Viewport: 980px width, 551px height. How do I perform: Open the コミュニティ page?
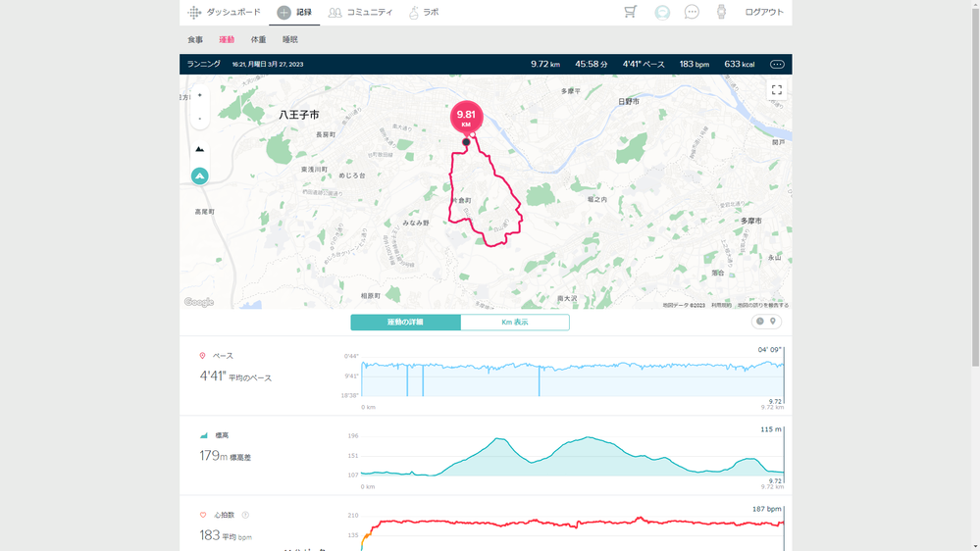[x=361, y=13]
